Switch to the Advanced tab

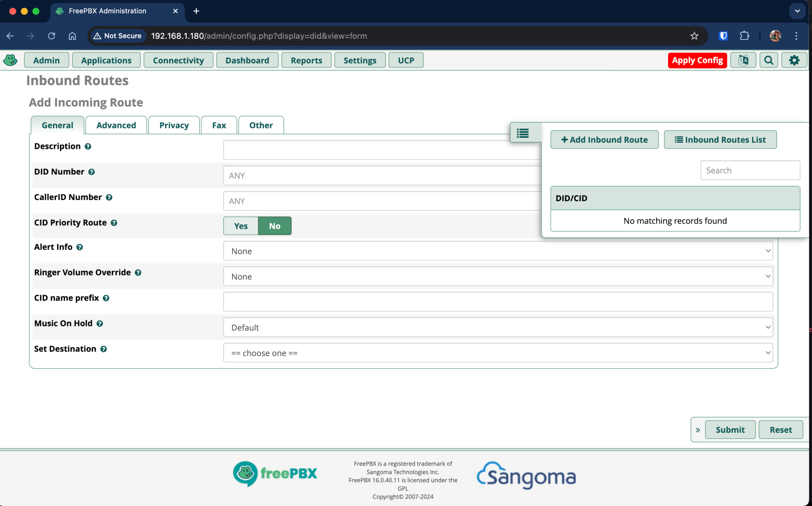click(x=116, y=125)
